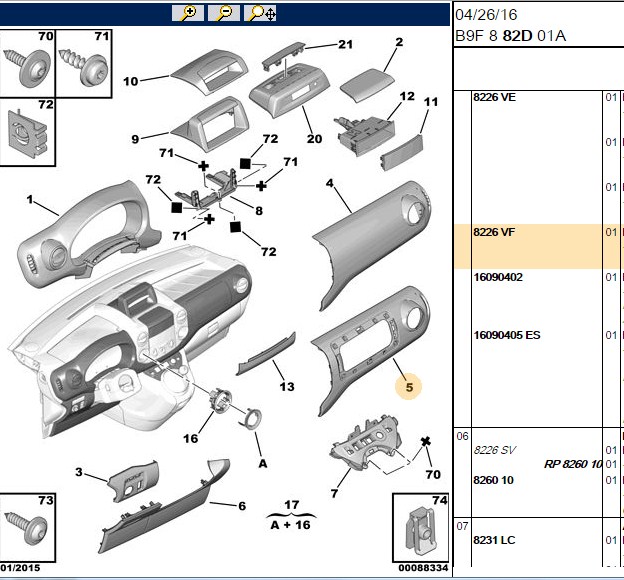Select callout number 20 in diagram
Viewport: 624px width, 580px height.
pyautogui.click(x=314, y=139)
